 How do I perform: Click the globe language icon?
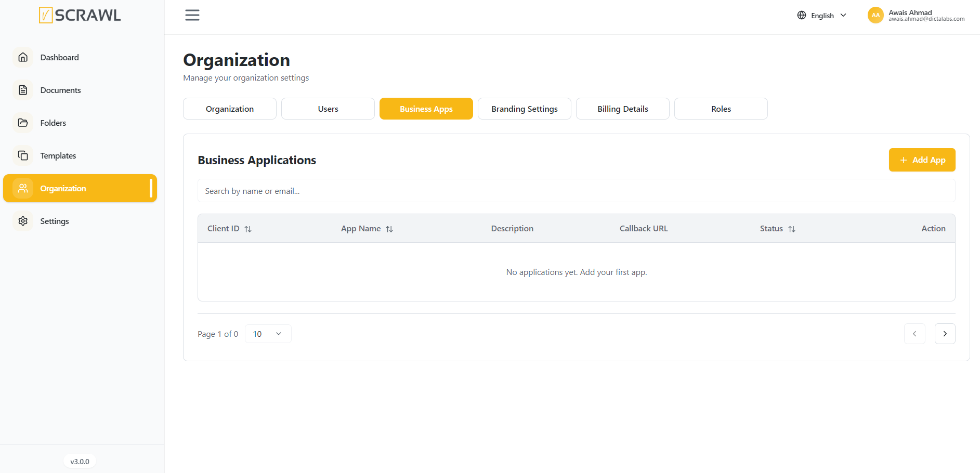click(802, 15)
